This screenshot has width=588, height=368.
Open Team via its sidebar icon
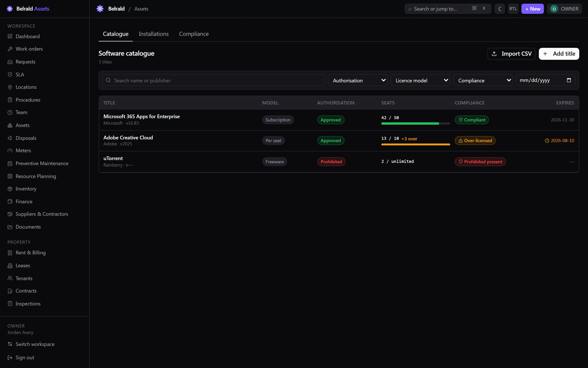[x=10, y=112]
